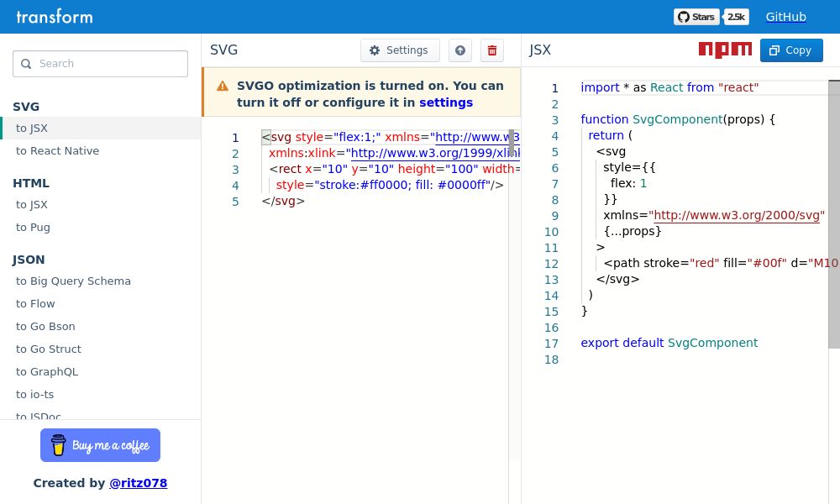Expand the JSON section header
840x504 pixels.
(29, 260)
